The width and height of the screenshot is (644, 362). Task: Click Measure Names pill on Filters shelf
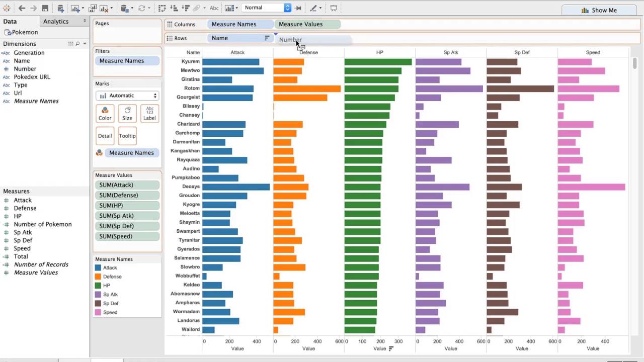[x=127, y=61]
